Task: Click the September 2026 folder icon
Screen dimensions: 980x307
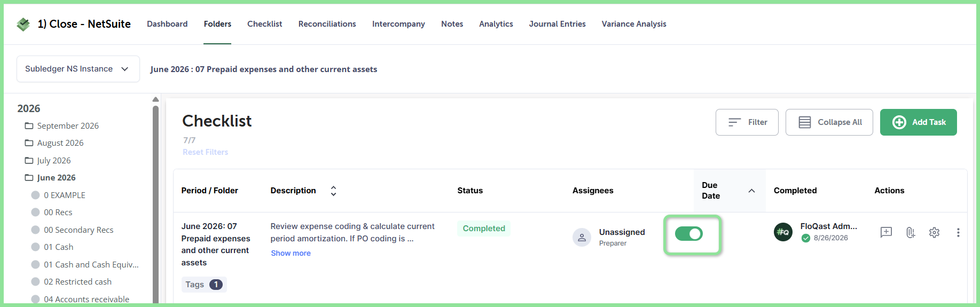Action: click(x=29, y=126)
